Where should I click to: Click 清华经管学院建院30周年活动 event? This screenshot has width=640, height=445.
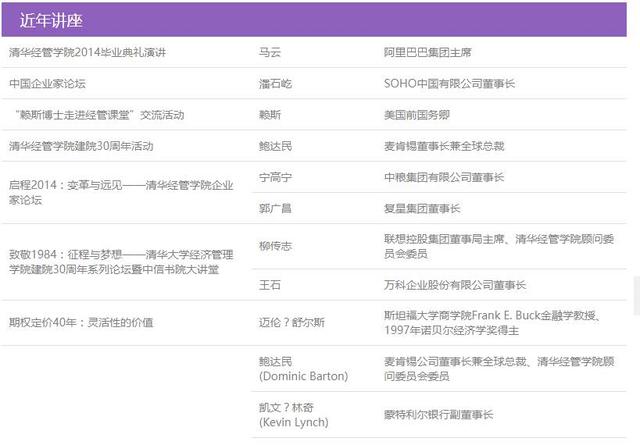(x=81, y=146)
